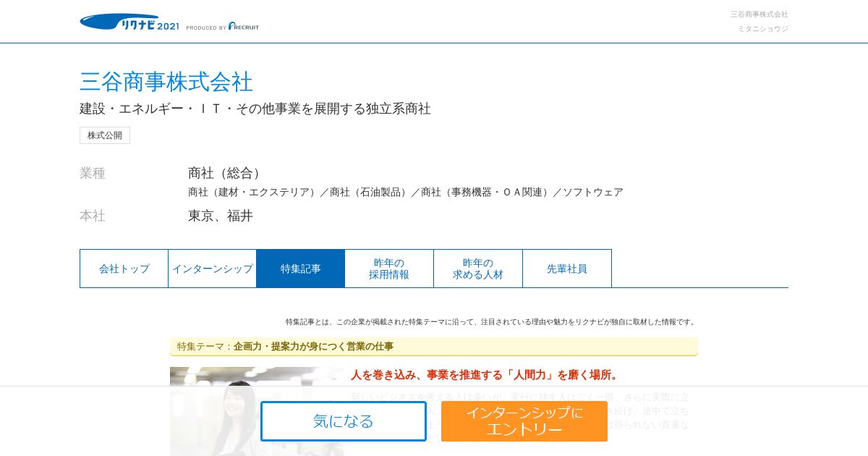Click the インターンシップにエントリー button
This screenshot has height=456, width=868.
(524, 421)
